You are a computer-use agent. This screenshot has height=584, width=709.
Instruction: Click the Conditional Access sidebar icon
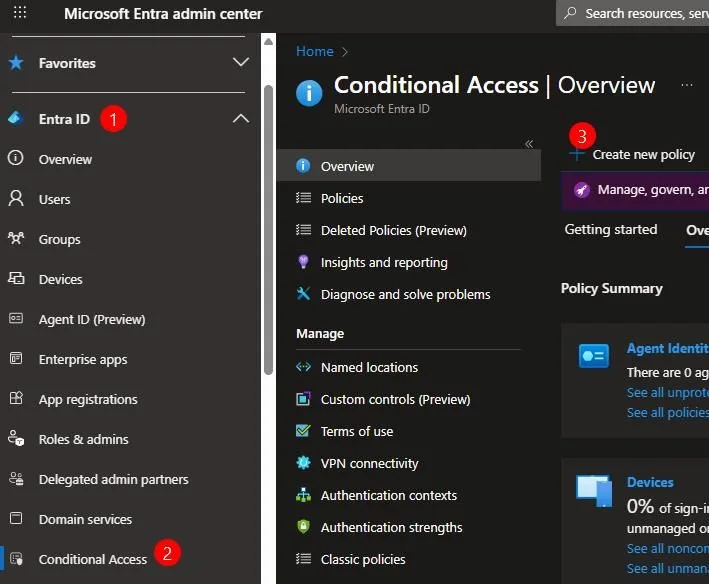(16, 559)
